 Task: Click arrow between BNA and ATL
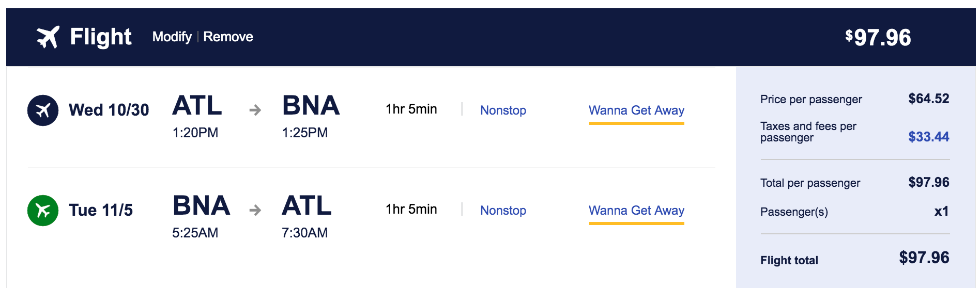point(255,210)
